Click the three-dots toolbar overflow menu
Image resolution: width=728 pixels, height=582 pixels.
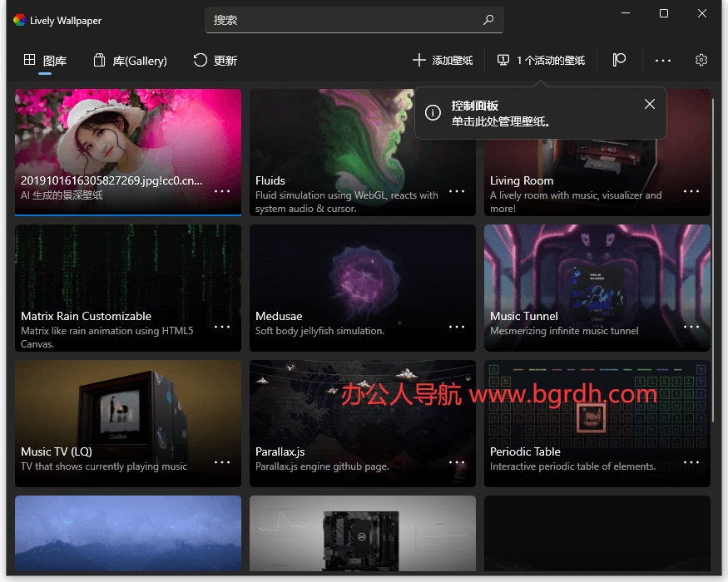[662, 60]
